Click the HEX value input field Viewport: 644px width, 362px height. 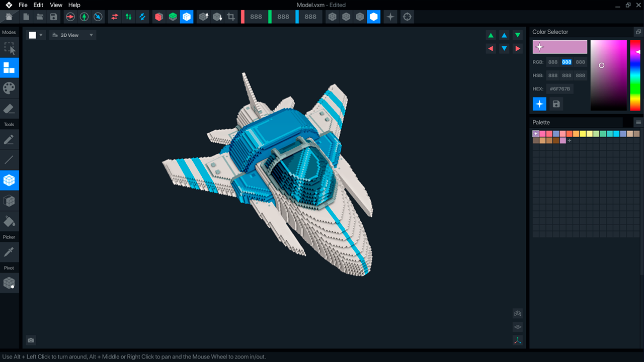tap(559, 89)
